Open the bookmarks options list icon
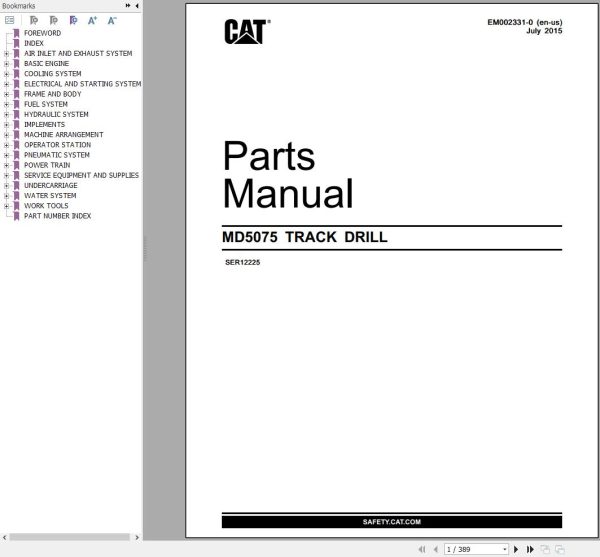This screenshot has height=557, width=600. pyautogui.click(x=10, y=20)
